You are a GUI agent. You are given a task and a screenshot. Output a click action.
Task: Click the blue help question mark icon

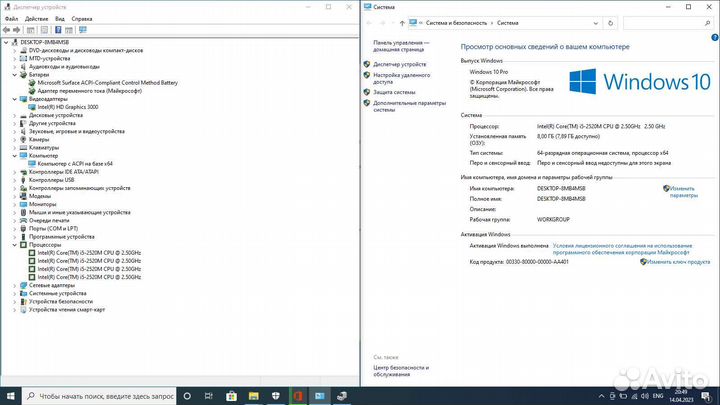click(x=715, y=38)
